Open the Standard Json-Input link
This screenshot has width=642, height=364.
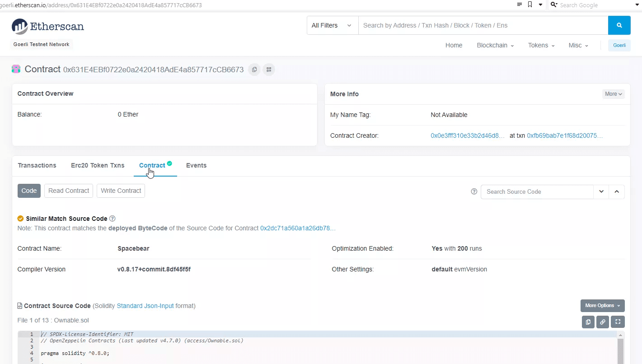coord(145,306)
